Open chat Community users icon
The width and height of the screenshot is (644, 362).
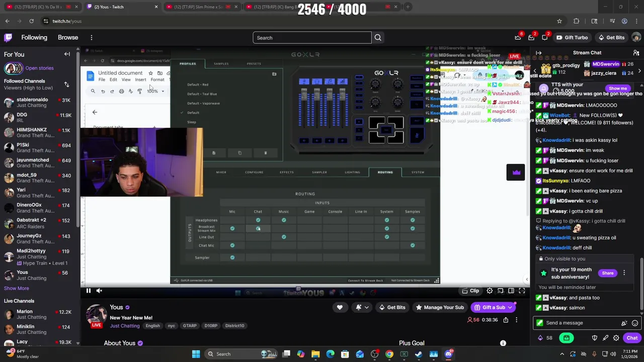click(636, 53)
